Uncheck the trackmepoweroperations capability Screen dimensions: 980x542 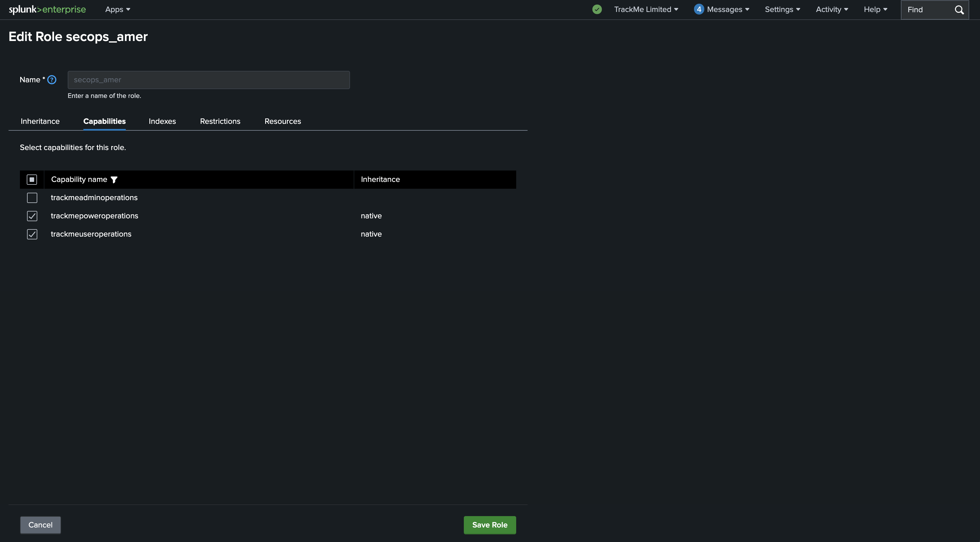coord(32,216)
